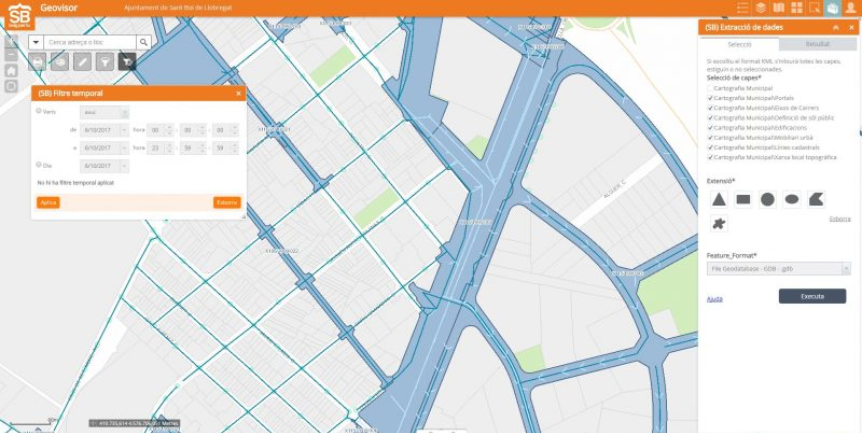Open the layers stack icon in header
The image size is (862, 433).
coord(761,8)
